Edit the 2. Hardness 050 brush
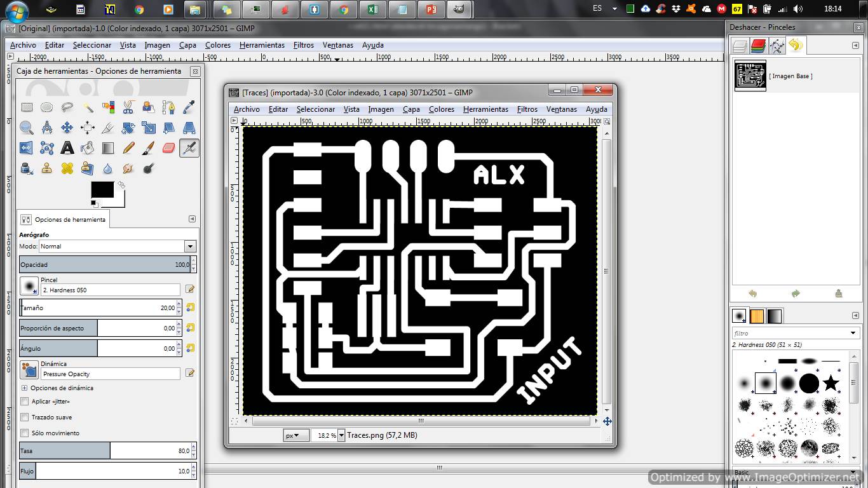This screenshot has height=488, width=868. [189, 289]
